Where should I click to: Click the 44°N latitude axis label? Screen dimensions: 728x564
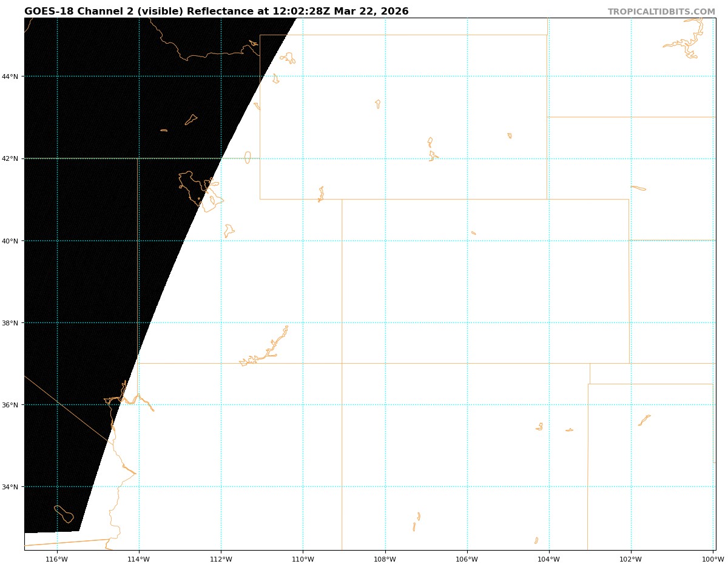[x=10, y=76]
